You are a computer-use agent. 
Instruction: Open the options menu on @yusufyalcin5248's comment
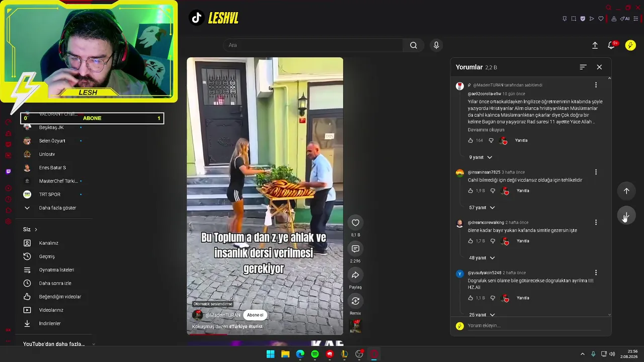[596, 273]
